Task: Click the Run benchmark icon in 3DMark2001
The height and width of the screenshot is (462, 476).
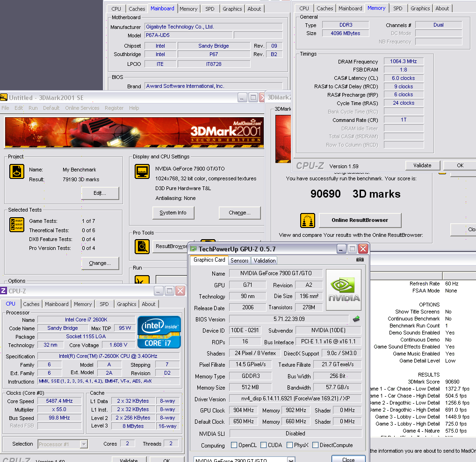Action: point(142,280)
